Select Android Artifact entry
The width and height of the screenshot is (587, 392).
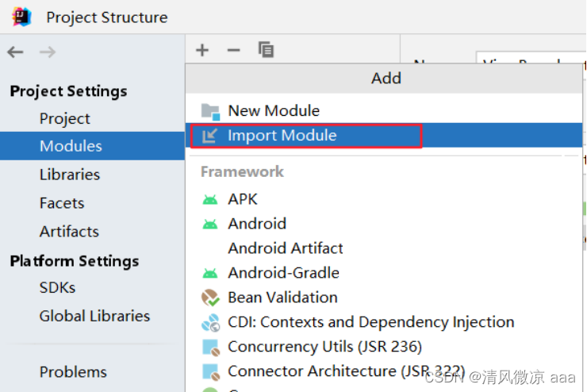[x=384, y=248]
